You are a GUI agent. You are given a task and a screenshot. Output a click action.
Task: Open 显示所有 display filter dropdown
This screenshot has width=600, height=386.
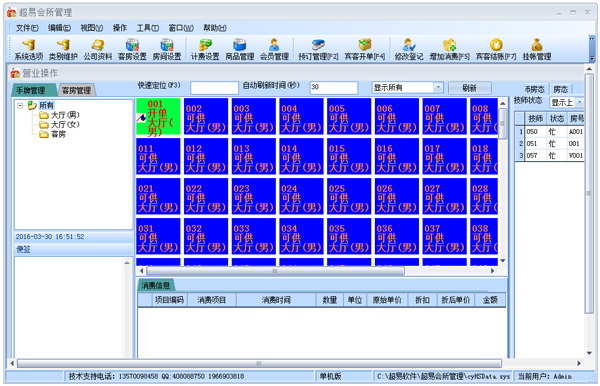[x=439, y=88]
